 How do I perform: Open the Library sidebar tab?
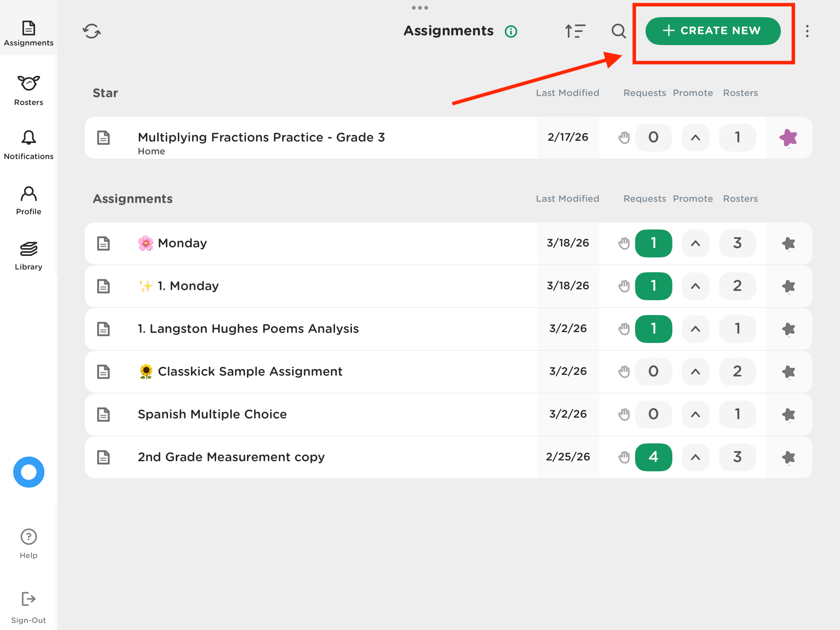[28, 255]
